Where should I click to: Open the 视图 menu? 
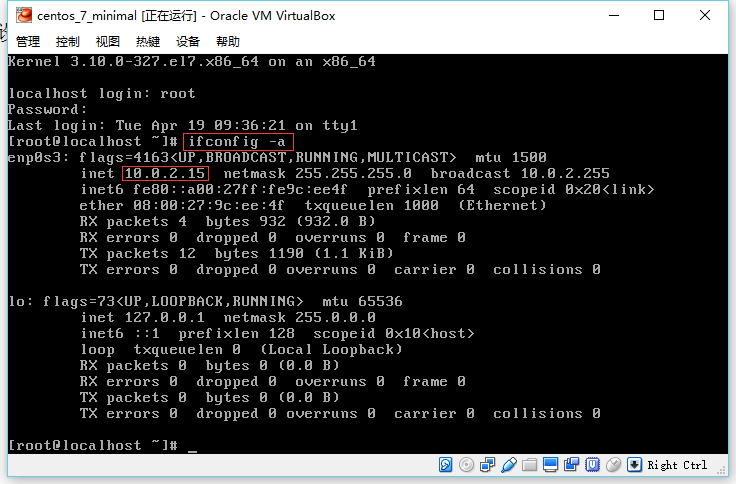(x=108, y=42)
